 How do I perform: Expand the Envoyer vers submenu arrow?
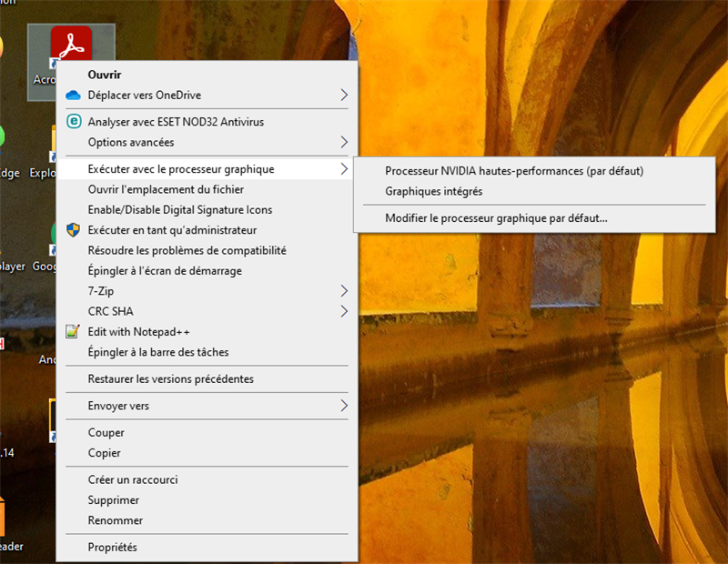[x=343, y=406]
